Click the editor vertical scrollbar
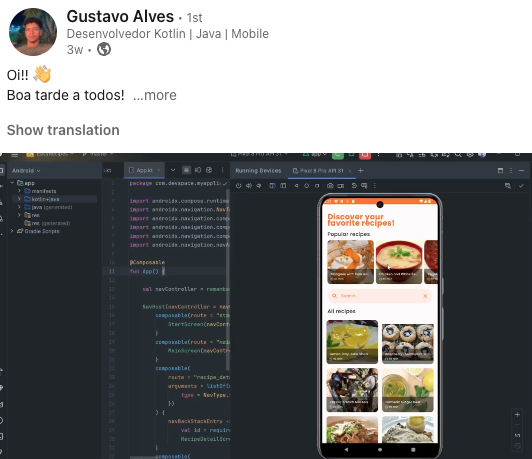532x459 pixels. click(x=228, y=280)
